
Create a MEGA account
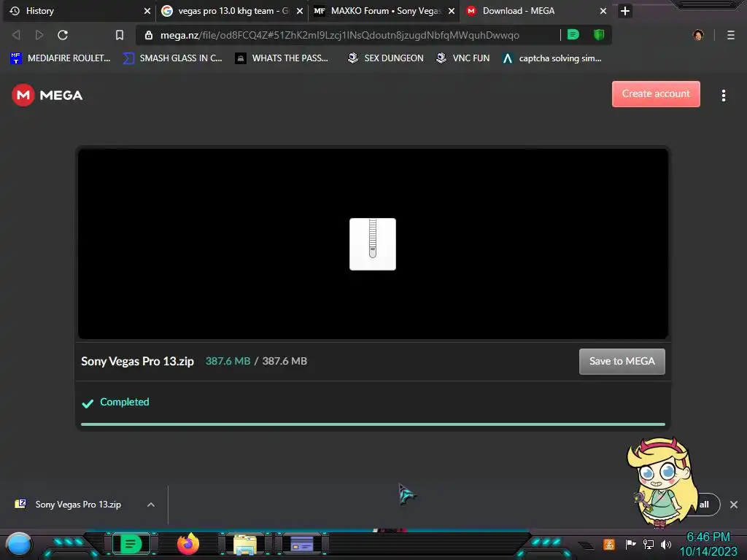(x=656, y=94)
